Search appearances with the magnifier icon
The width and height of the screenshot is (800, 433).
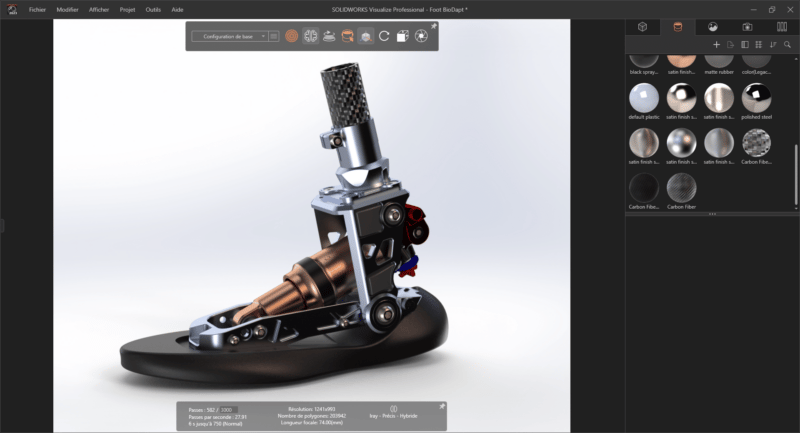pyautogui.click(x=787, y=45)
